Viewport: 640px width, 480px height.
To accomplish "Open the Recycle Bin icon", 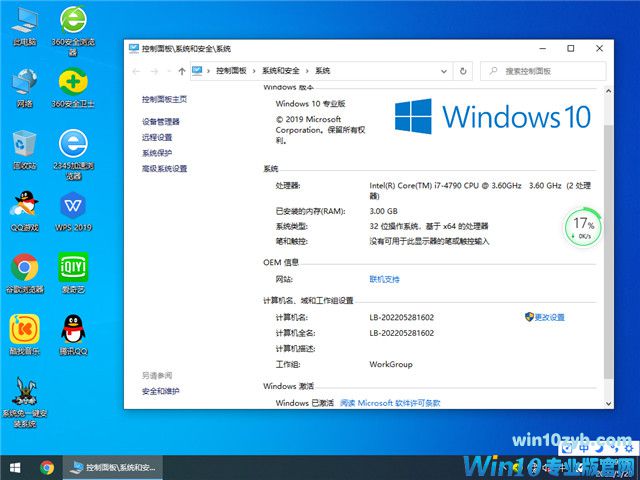I will (24, 150).
